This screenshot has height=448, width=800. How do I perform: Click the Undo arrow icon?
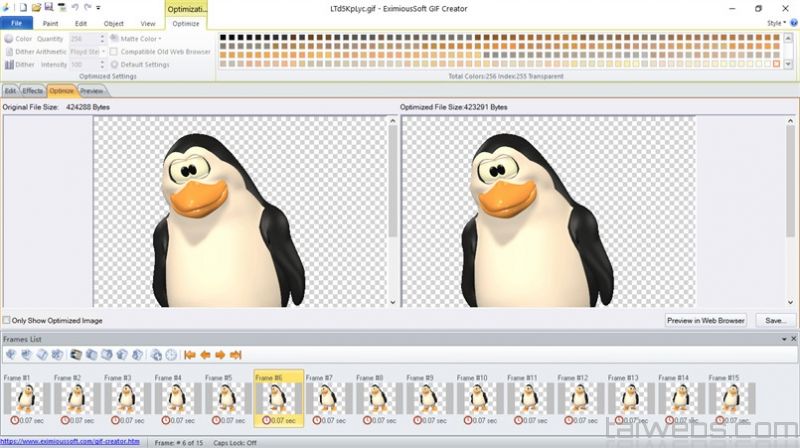[76, 7]
